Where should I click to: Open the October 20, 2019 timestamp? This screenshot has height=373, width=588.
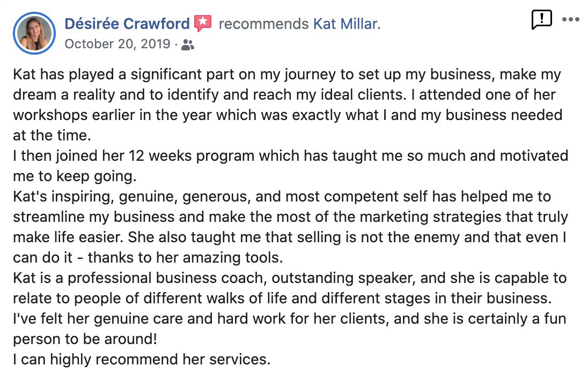tap(117, 44)
